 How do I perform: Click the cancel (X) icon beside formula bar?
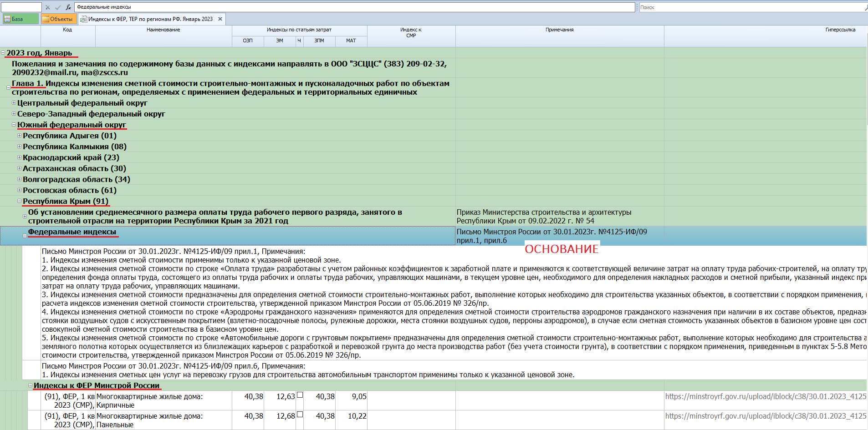coord(48,7)
